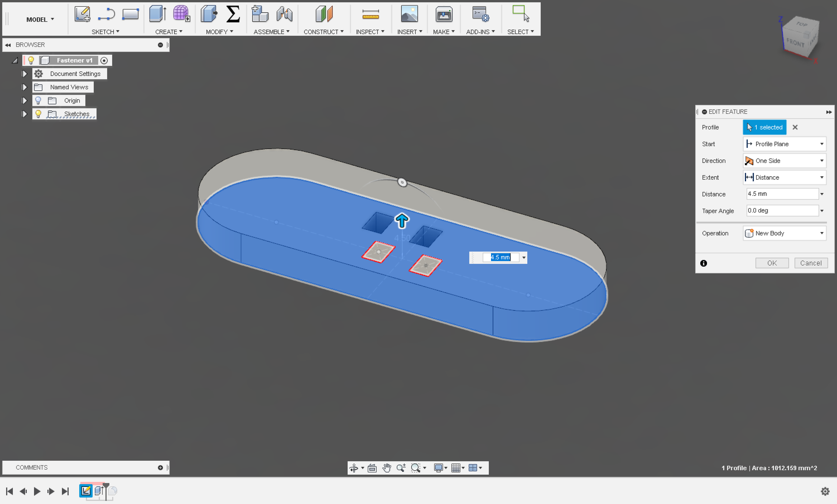The image size is (837, 504).
Task: Click the Change Parameters sigma icon
Action: point(233,14)
